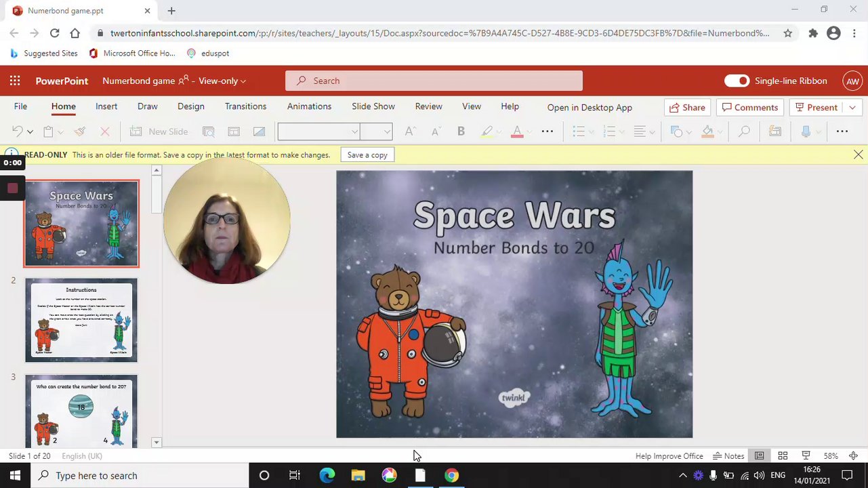Screen dimensions: 868x488
Task: Switch to the Insert tab
Action: [x=106, y=106]
